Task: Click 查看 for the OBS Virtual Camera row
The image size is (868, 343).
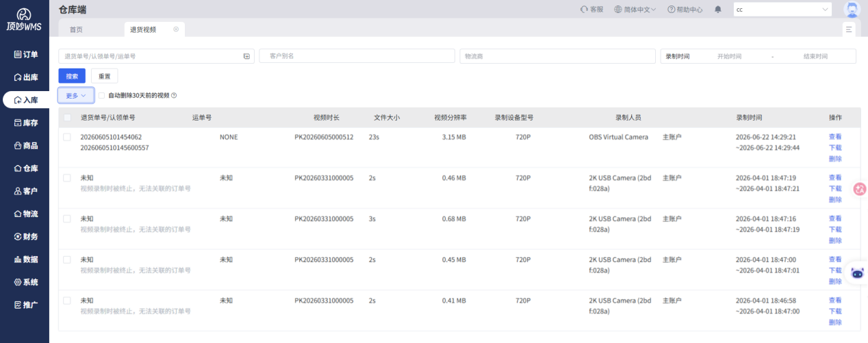Action: 835,137
